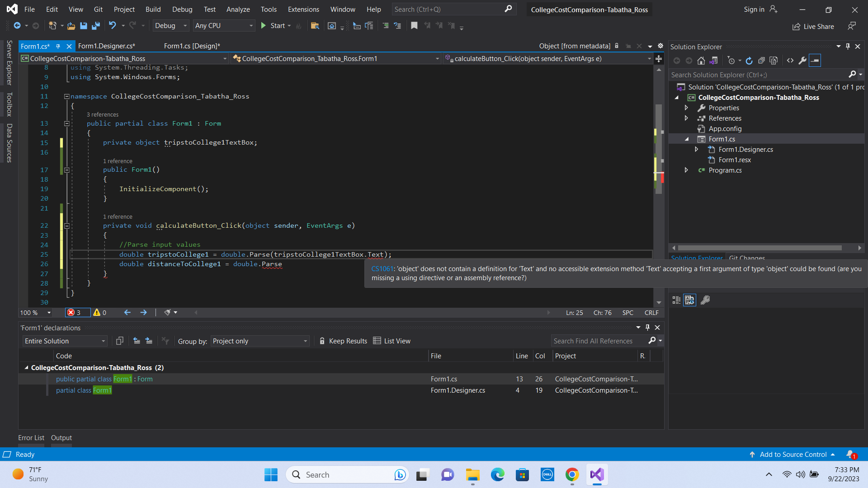Image resolution: width=868 pixels, height=488 pixels.
Task: Toggle breakpoint navigation forward arrow
Action: tap(144, 312)
